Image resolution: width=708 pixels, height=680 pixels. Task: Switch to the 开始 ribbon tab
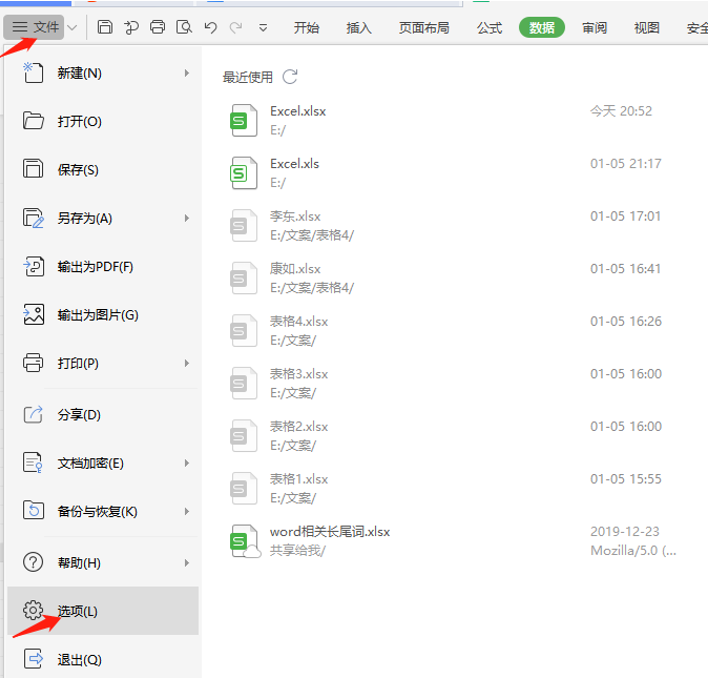306,28
